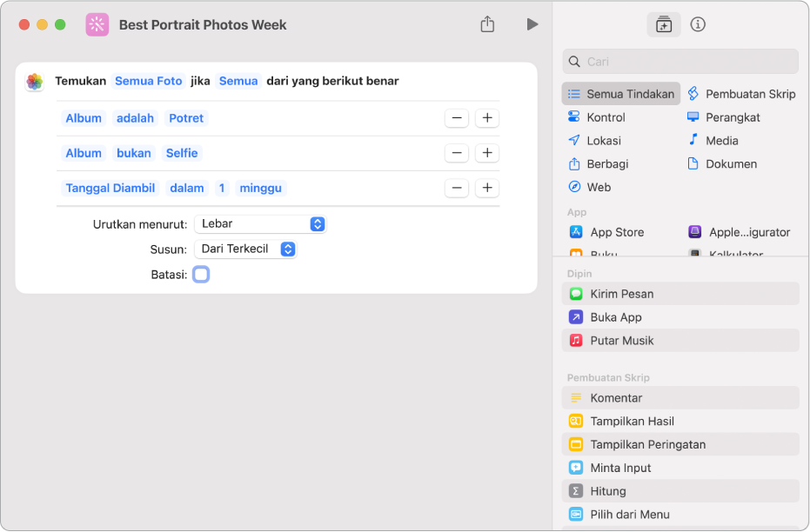Image resolution: width=810 pixels, height=532 pixels.
Task: Open Urutkan menurut Lebar dropdown
Action: [259, 223]
